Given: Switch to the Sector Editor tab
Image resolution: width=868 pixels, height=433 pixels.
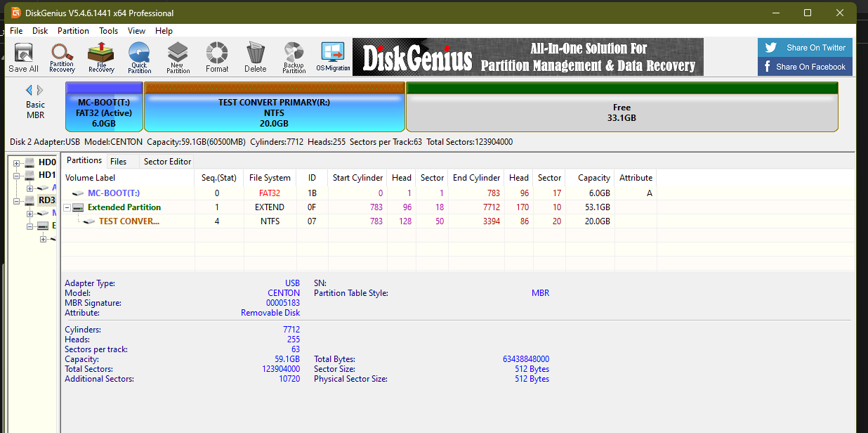Looking at the screenshot, I should tap(167, 162).
